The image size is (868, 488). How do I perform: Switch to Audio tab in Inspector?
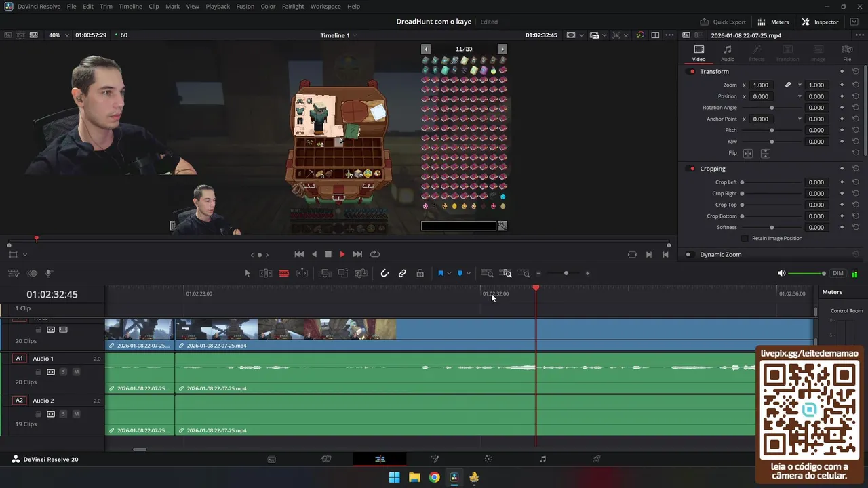coord(728,54)
